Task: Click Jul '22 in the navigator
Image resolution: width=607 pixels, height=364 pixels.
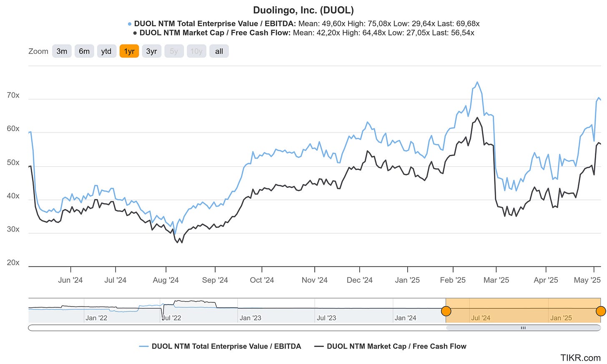Action: point(171,318)
